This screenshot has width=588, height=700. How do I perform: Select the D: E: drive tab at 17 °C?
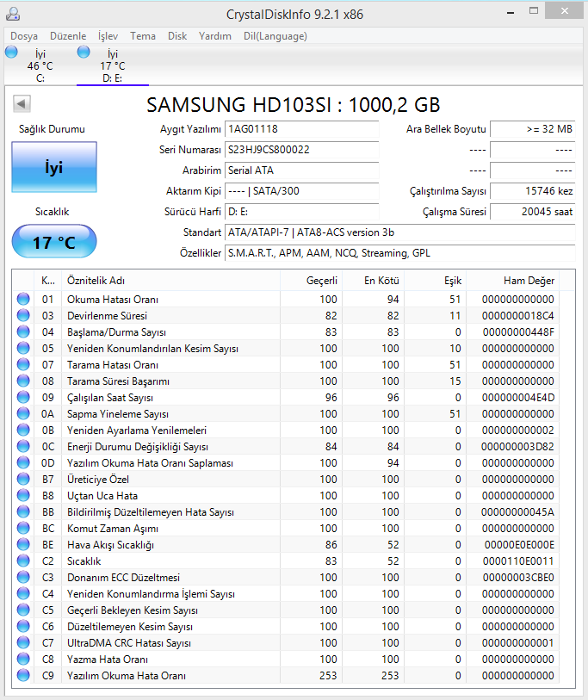(112, 65)
